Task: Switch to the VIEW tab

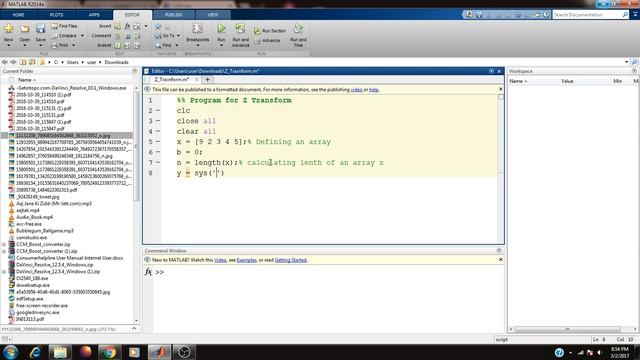Action: (213, 15)
